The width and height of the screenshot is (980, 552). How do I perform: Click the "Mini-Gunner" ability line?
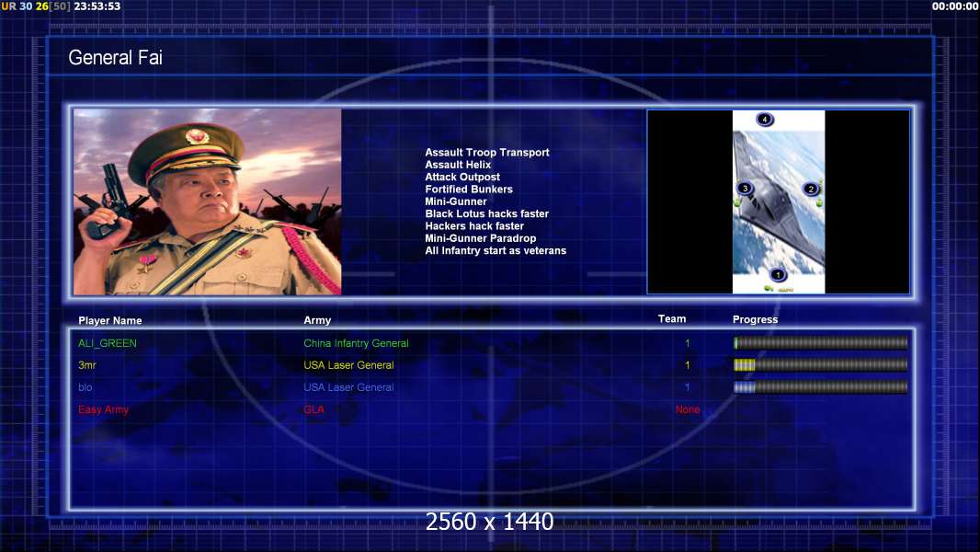point(456,201)
